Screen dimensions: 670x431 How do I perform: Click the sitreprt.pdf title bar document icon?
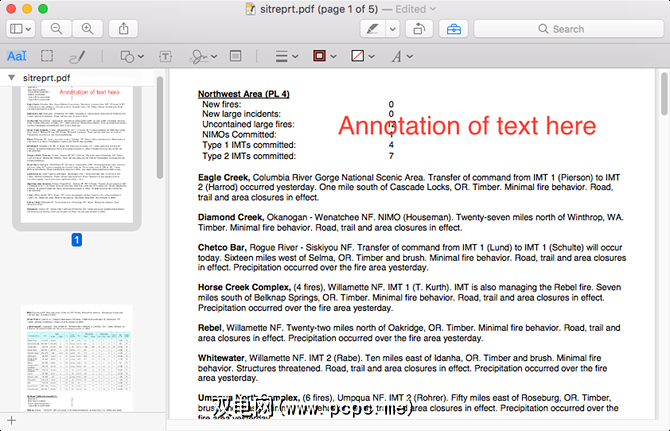pyautogui.click(x=251, y=9)
